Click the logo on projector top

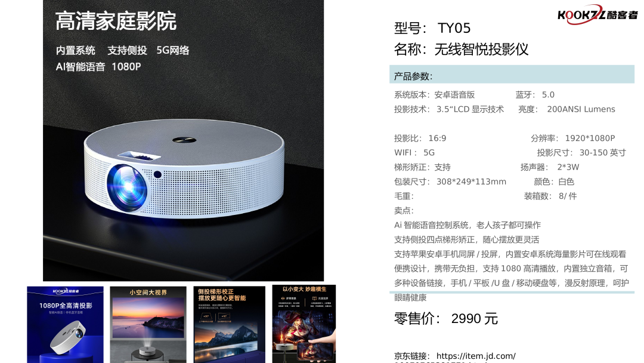184,140
